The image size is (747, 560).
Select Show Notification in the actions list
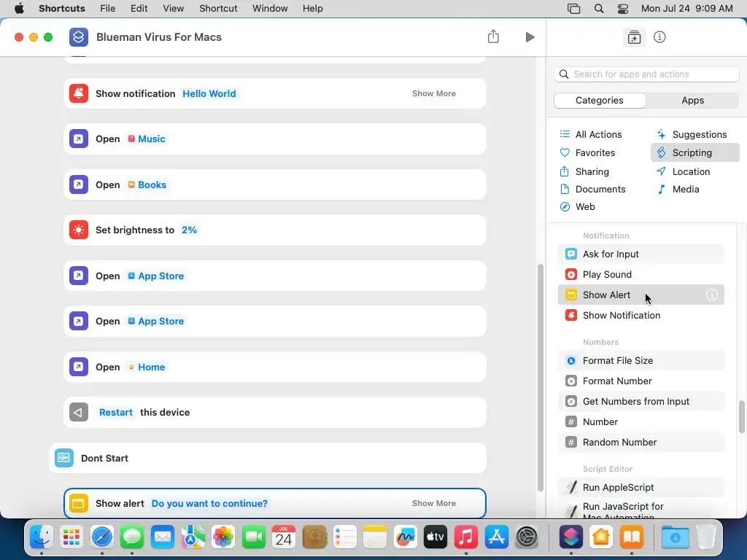640,315
